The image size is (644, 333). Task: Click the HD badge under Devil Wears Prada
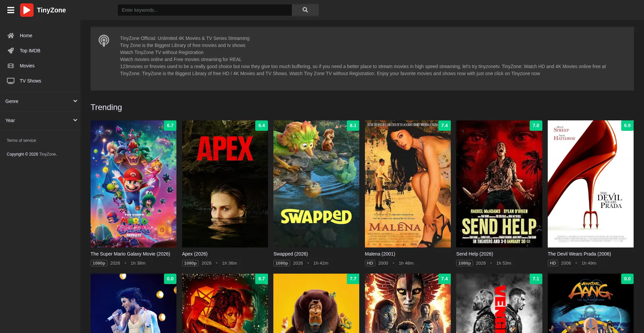pyautogui.click(x=553, y=263)
